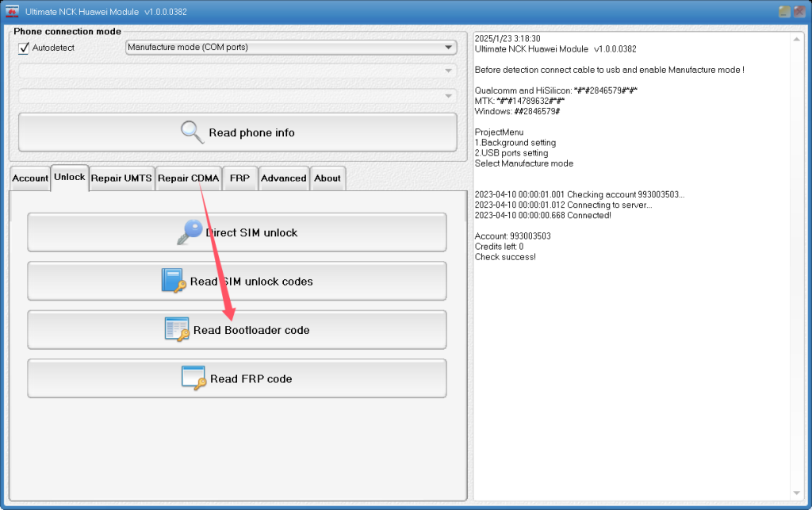The width and height of the screenshot is (812, 510).
Task: Click the book-and-key icon for SIM unlock codes
Action: 174,281
